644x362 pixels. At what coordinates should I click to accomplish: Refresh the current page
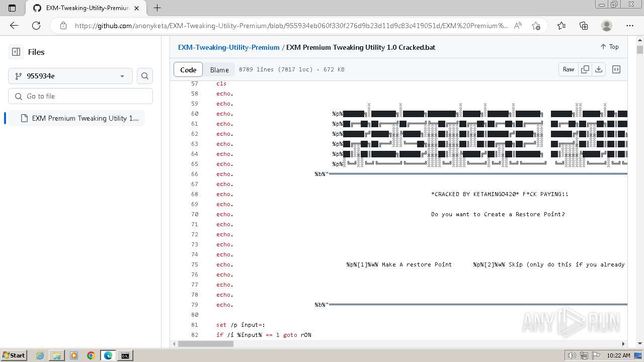coord(36,26)
